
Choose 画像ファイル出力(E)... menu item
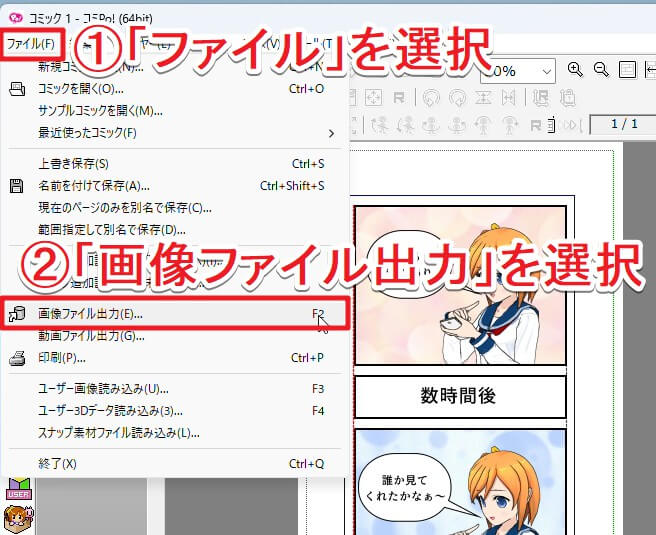tap(175, 313)
